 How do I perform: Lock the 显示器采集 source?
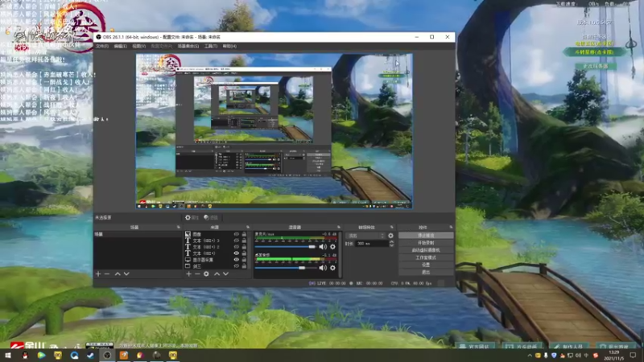tap(244, 260)
